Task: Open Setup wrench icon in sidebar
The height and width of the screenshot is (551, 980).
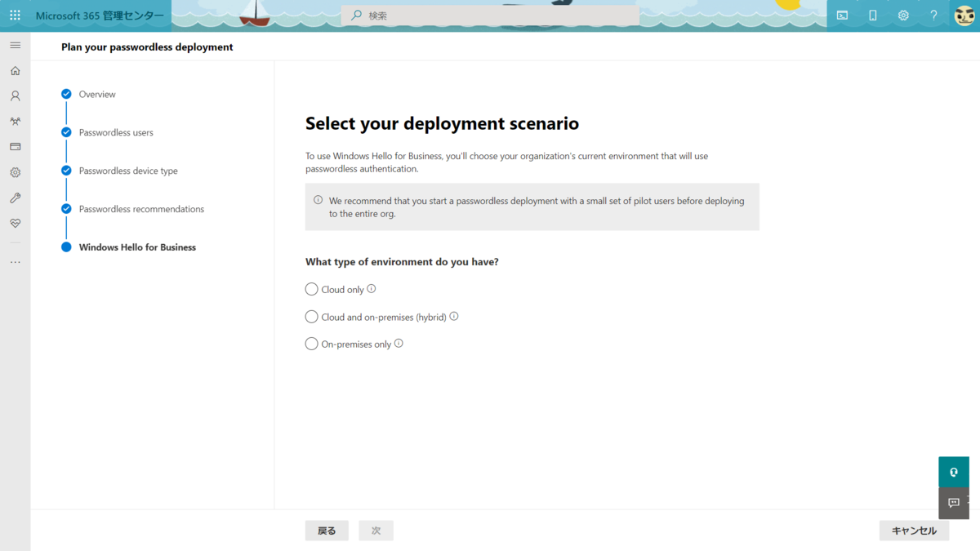Action: coord(15,198)
